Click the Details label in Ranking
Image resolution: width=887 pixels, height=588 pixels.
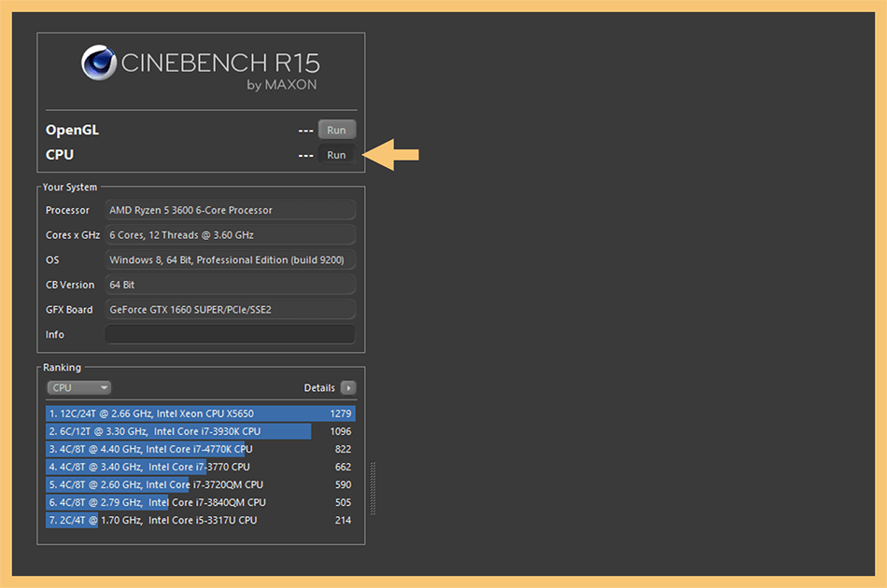(319, 388)
